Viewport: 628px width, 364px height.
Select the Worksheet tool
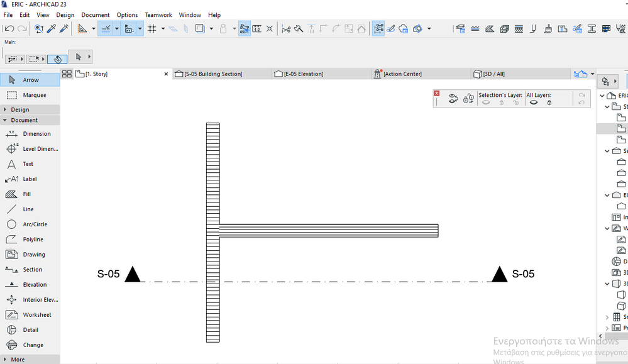(x=30, y=315)
